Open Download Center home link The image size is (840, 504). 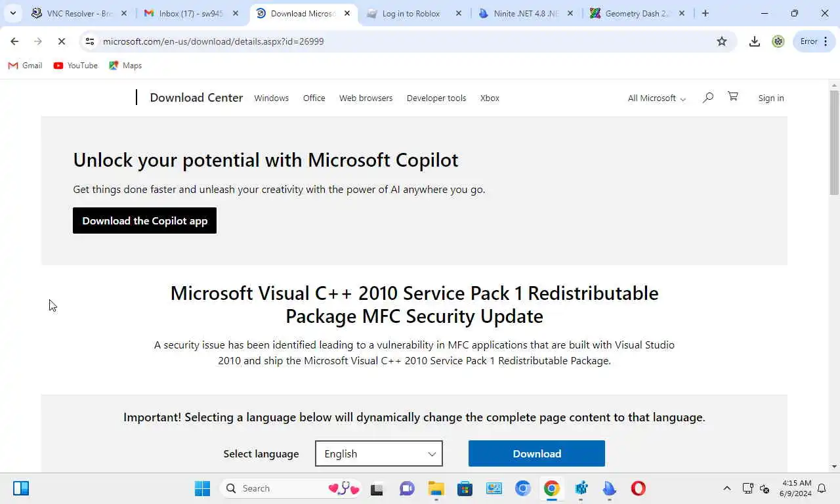pyautogui.click(x=196, y=98)
